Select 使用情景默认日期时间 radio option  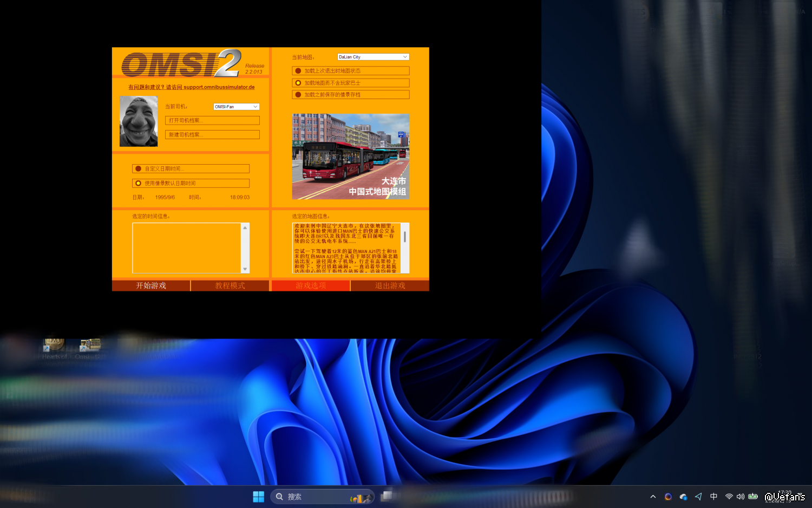[191, 183]
